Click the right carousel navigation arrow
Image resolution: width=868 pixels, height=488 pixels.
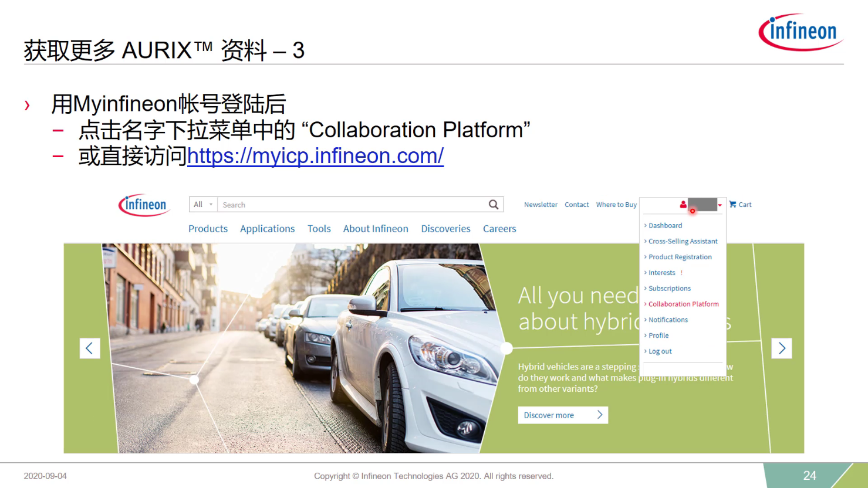click(x=782, y=348)
